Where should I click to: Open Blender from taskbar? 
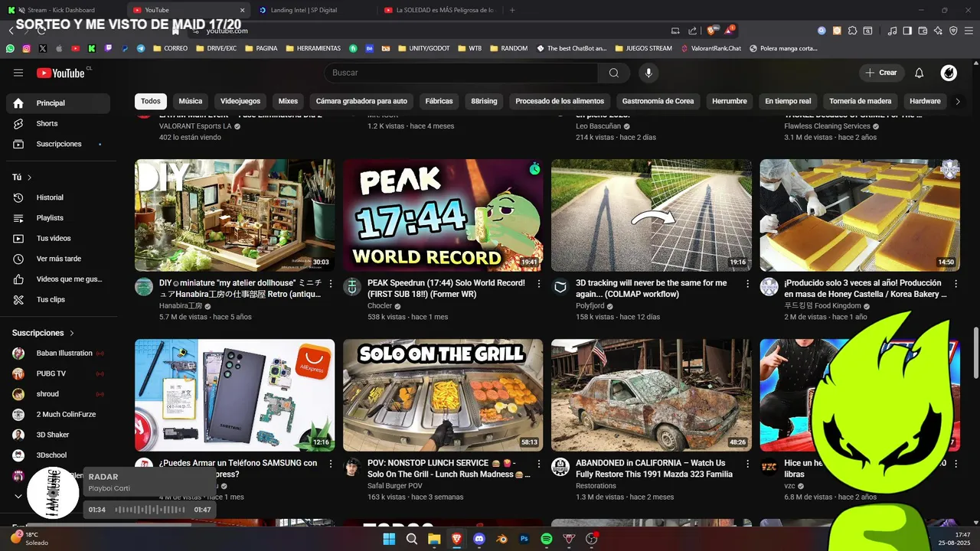tap(501, 539)
